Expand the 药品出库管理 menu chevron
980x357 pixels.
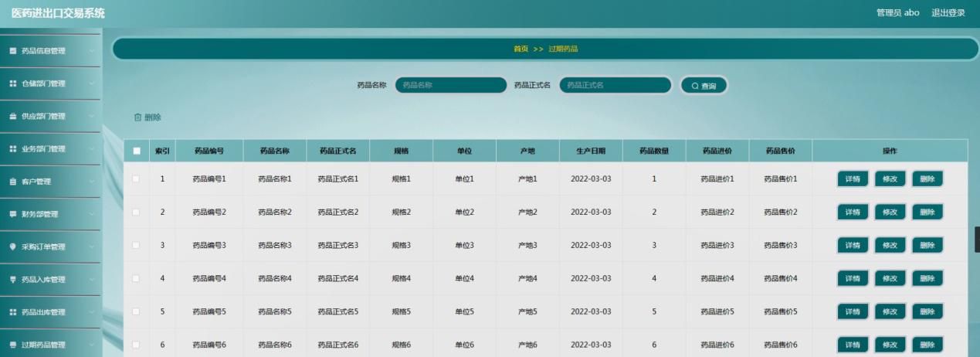point(91,312)
